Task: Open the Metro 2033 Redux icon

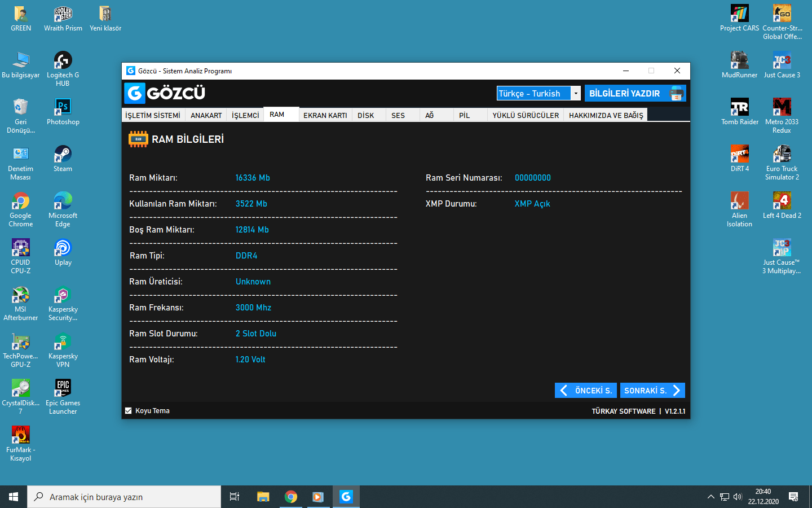Action: (782, 116)
